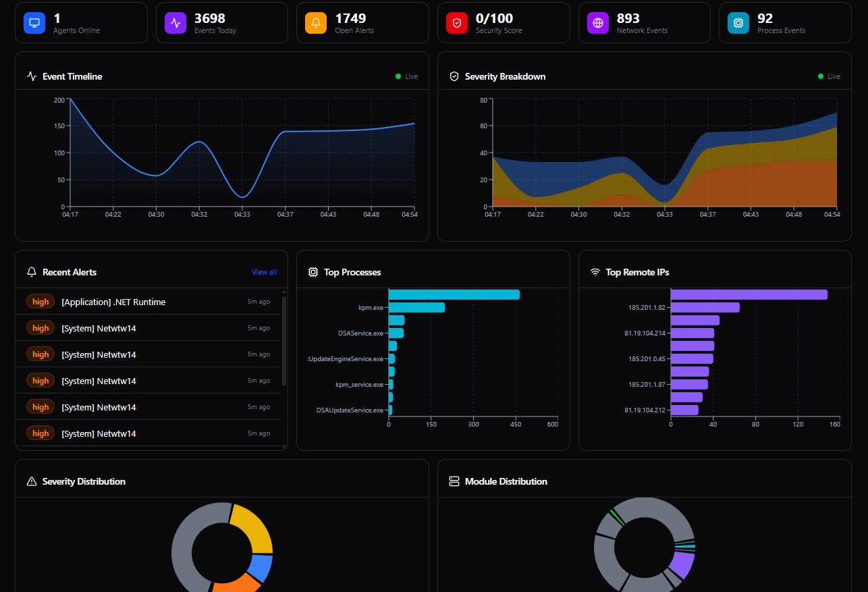Select the Events Today lightning icon

[175, 22]
